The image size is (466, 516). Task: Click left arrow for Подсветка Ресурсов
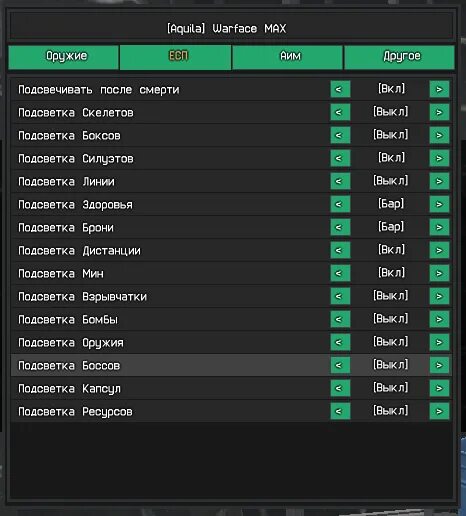click(340, 411)
